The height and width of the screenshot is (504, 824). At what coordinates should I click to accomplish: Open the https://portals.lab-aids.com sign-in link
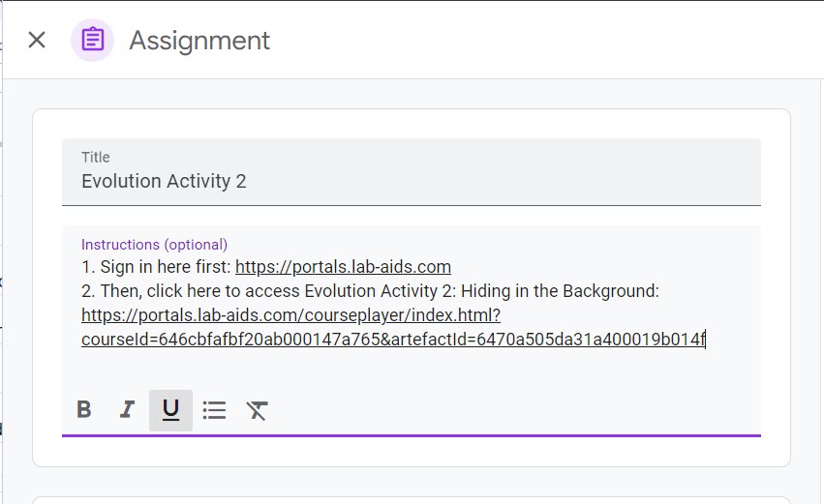point(343,267)
